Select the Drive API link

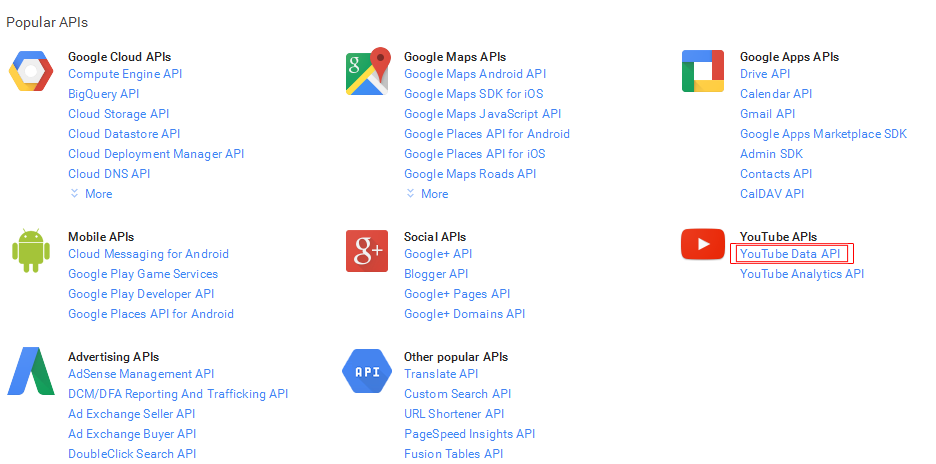[765, 74]
